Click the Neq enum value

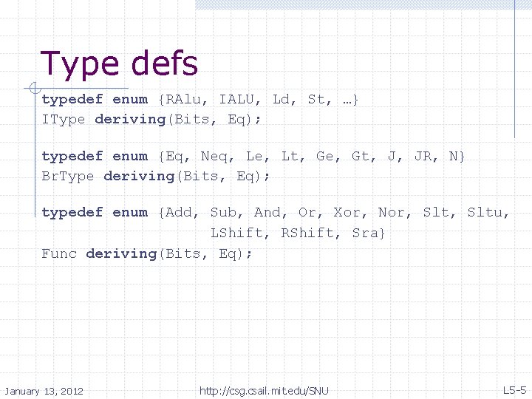[x=214, y=157]
